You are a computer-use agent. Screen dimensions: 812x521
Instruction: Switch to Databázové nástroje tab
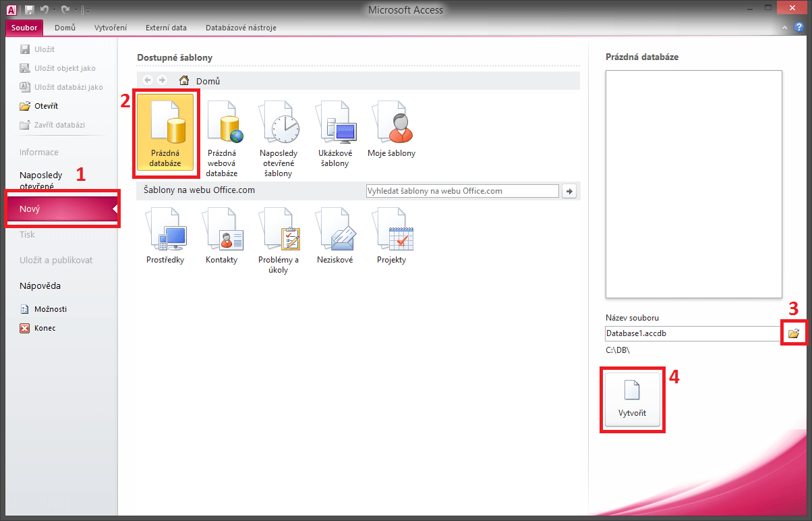pyautogui.click(x=242, y=28)
